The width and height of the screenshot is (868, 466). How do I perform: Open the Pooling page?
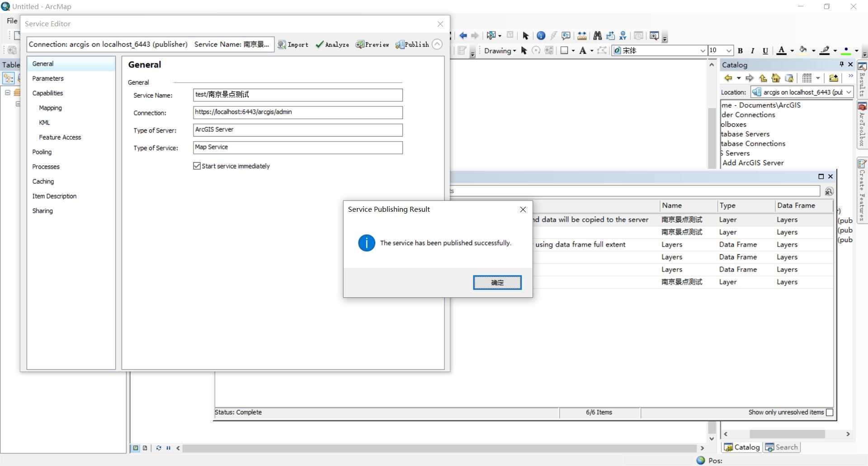pyautogui.click(x=42, y=152)
